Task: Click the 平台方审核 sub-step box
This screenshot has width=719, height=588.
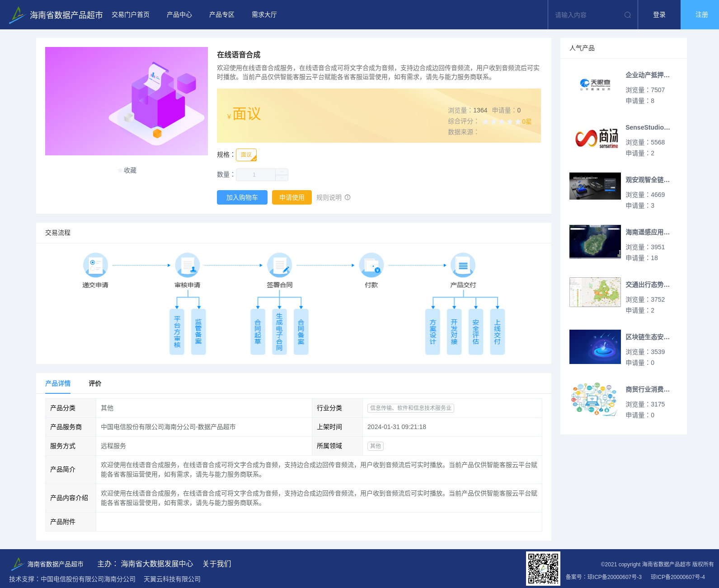Action: point(177,331)
